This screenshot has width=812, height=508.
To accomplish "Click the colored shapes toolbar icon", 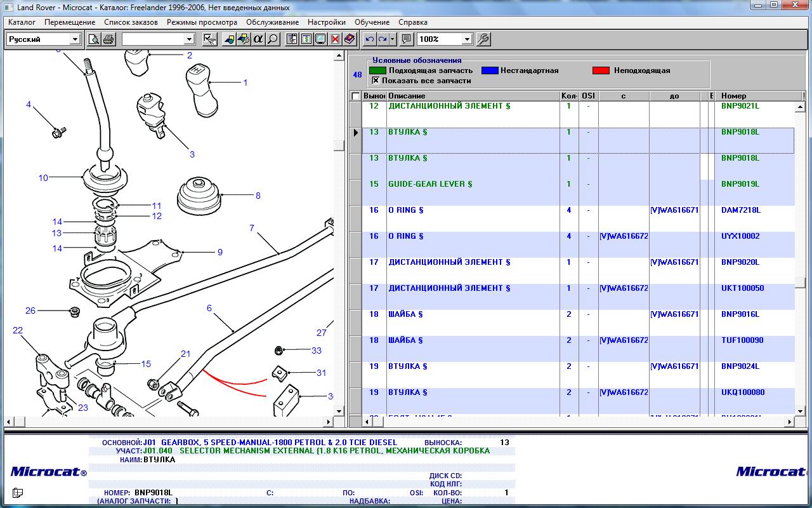I will tap(229, 39).
